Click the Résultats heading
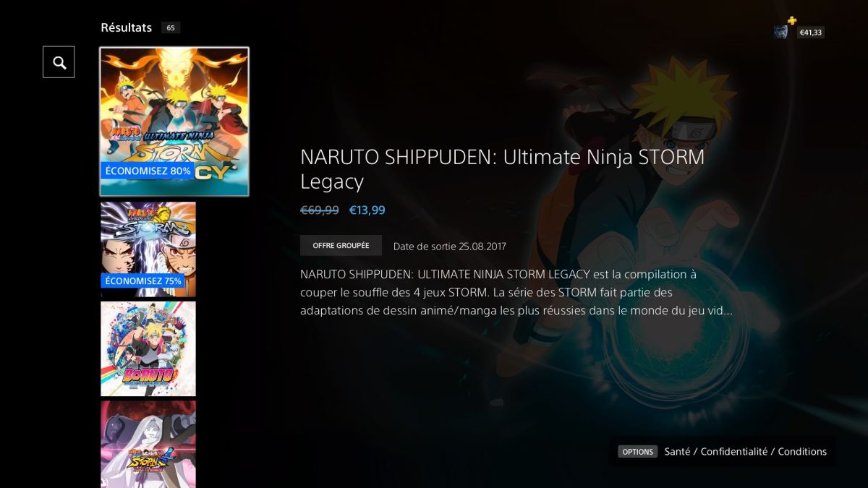The width and height of the screenshot is (868, 488). (x=127, y=27)
